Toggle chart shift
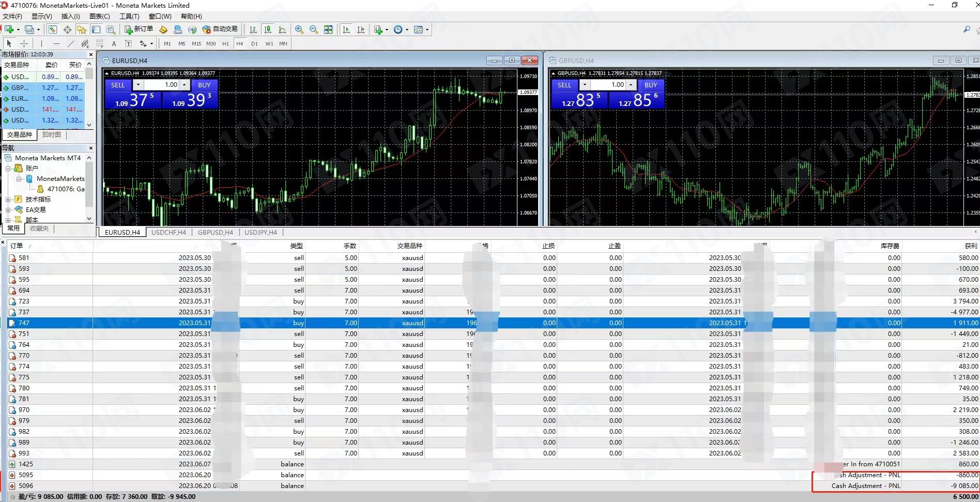This screenshot has height=502, width=980. [x=361, y=29]
